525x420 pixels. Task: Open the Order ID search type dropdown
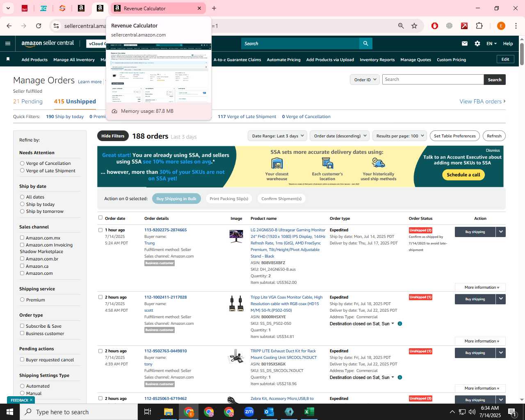pyautogui.click(x=365, y=80)
